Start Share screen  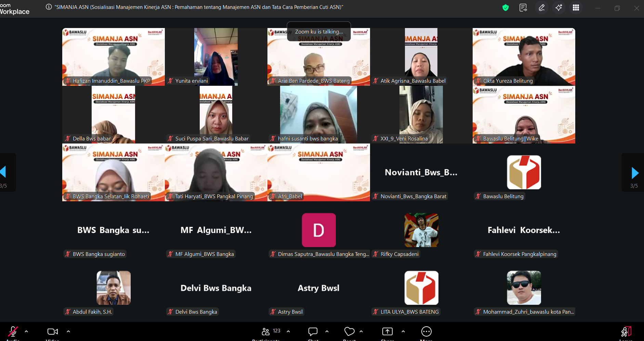point(387,331)
